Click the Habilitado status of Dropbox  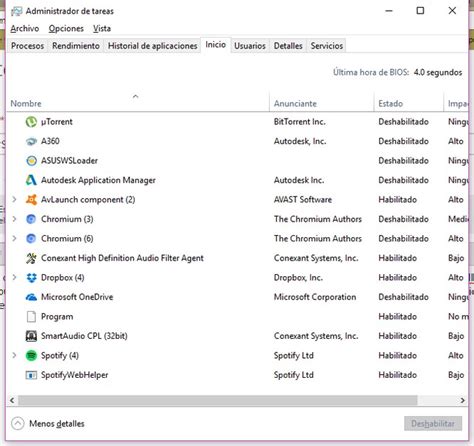(398, 278)
